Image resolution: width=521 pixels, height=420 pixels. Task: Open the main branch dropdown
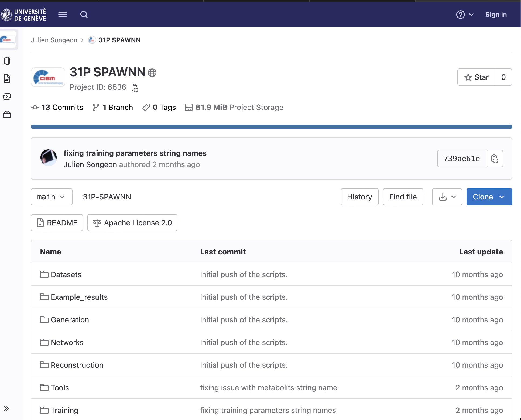(x=51, y=197)
